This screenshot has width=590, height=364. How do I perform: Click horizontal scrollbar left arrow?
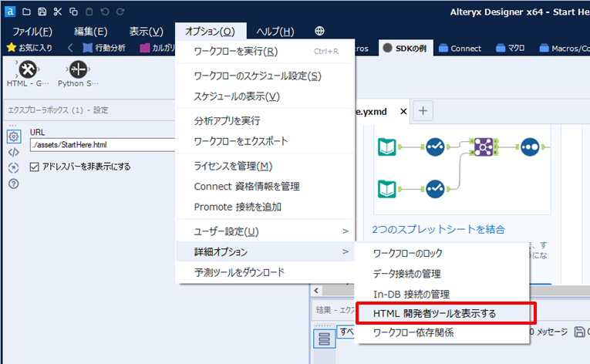(316, 290)
